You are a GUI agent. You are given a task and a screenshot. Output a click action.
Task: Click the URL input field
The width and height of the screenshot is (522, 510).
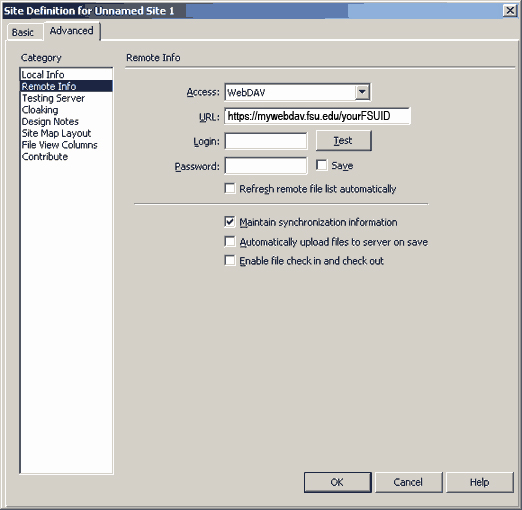click(317, 116)
